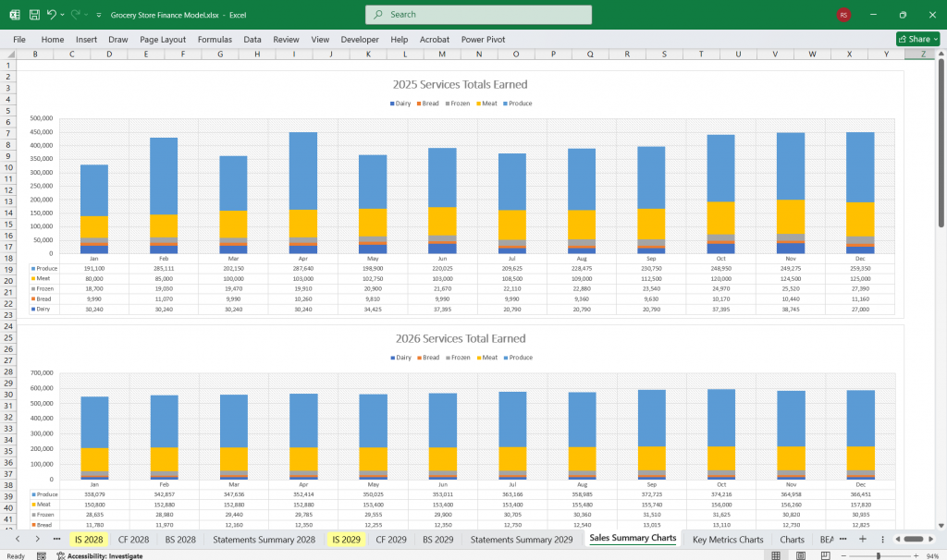947x560 pixels.
Task: Undo the last action
Action: [52, 15]
